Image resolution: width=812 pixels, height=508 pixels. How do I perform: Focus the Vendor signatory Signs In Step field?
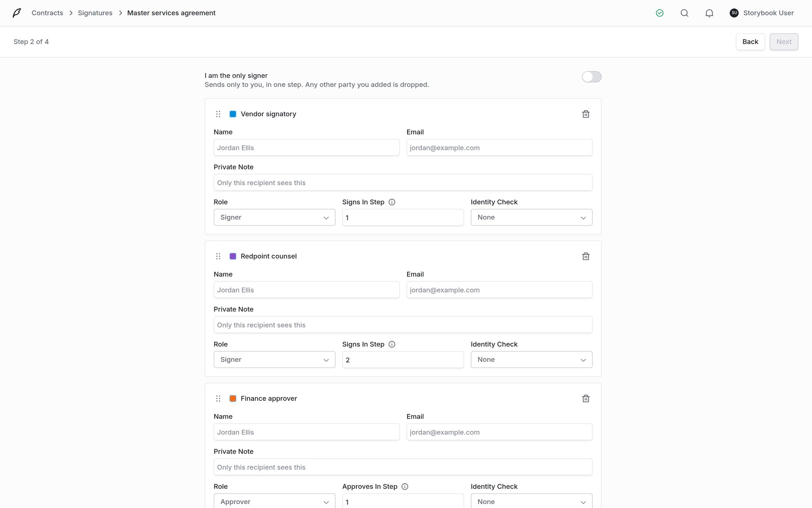[403, 217]
